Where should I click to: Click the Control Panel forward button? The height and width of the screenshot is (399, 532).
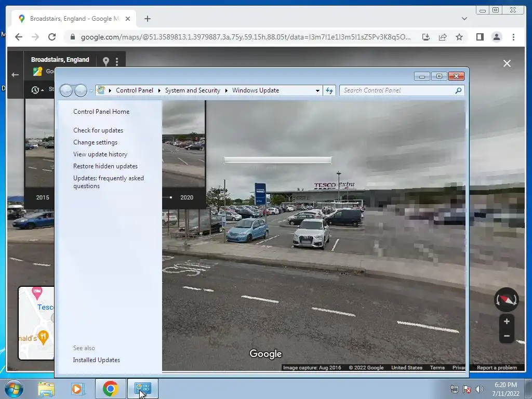(x=81, y=90)
